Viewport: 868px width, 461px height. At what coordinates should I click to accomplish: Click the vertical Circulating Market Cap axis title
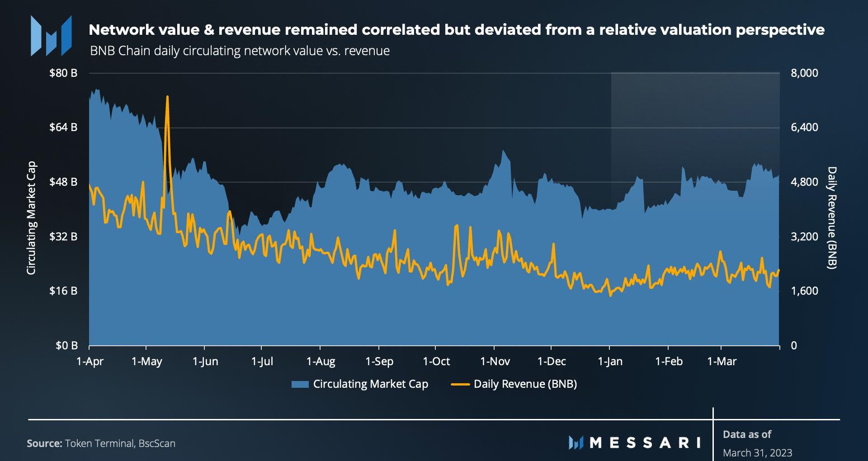pyautogui.click(x=31, y=218)
